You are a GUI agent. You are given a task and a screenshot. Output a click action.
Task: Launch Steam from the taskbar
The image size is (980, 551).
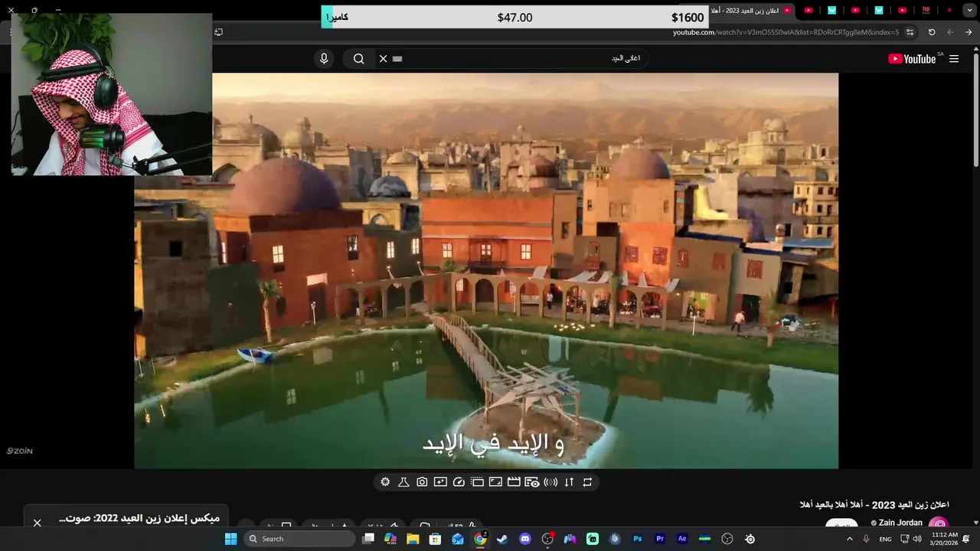[502, 539]
